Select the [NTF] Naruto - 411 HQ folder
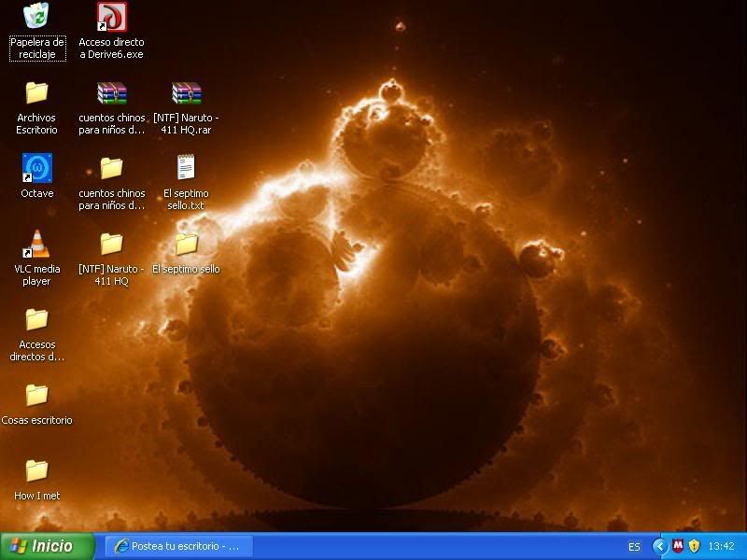747x560 pixels. (x=112, y=244)
